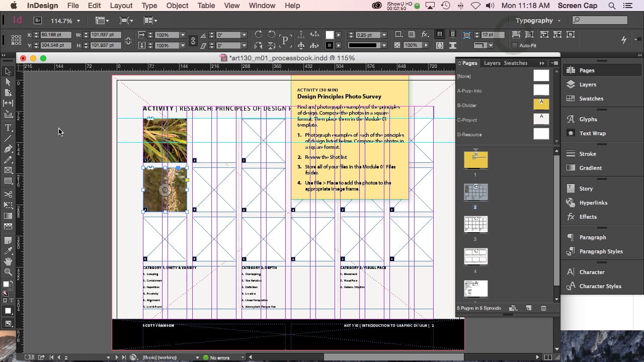Select the Eyedropper tool
The image size is (644, 362).
click(x=8, y=251)
